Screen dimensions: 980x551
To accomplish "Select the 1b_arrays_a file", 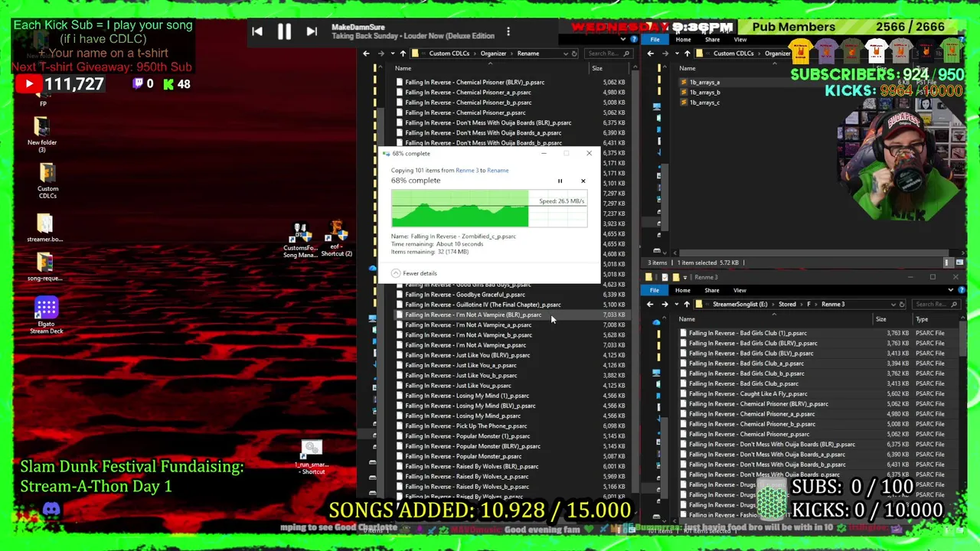I will tap(704, 83).
